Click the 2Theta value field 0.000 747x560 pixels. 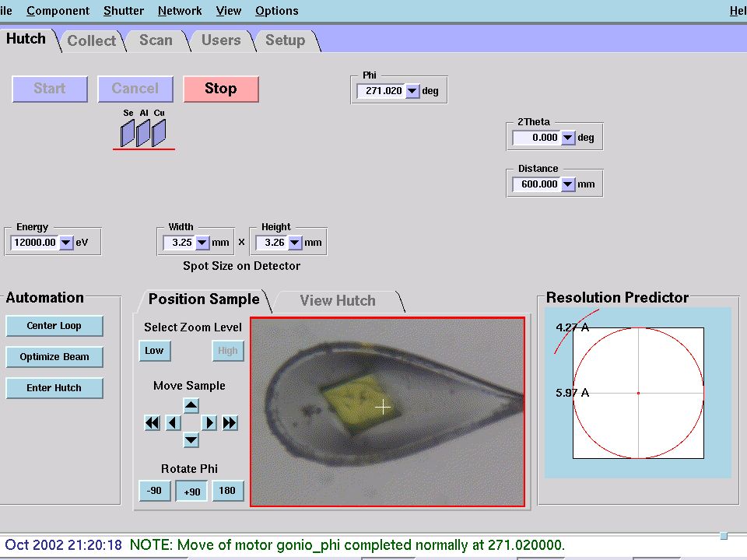pos(536,138)
